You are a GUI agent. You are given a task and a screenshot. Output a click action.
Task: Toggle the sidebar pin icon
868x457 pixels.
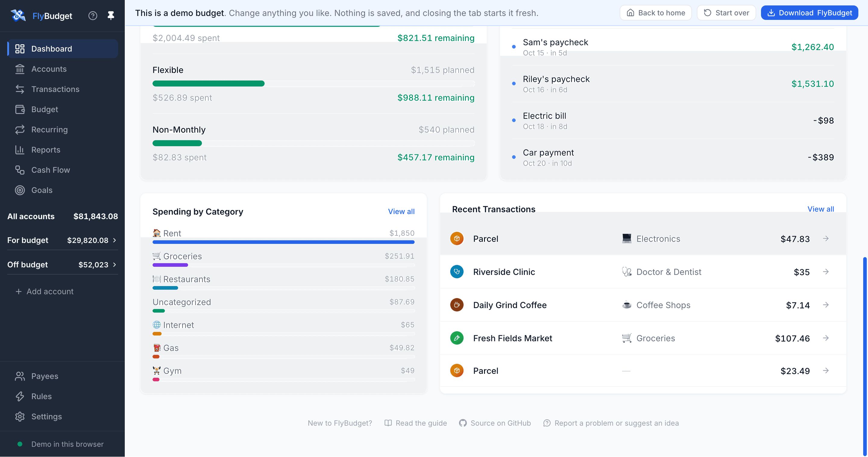click(x=111, y=15)
